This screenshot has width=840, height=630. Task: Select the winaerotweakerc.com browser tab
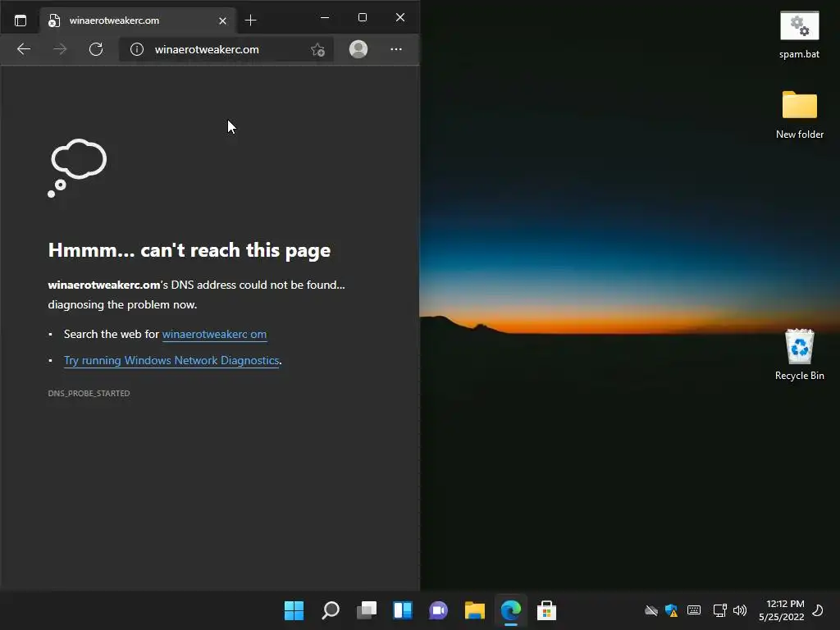pyautogui.click(x=138, y=21)
